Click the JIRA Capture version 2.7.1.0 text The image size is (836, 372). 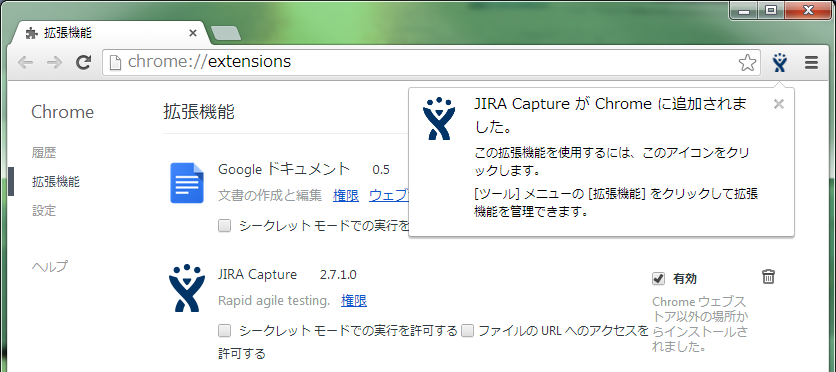pyautogui.click(x=338, y=275)
